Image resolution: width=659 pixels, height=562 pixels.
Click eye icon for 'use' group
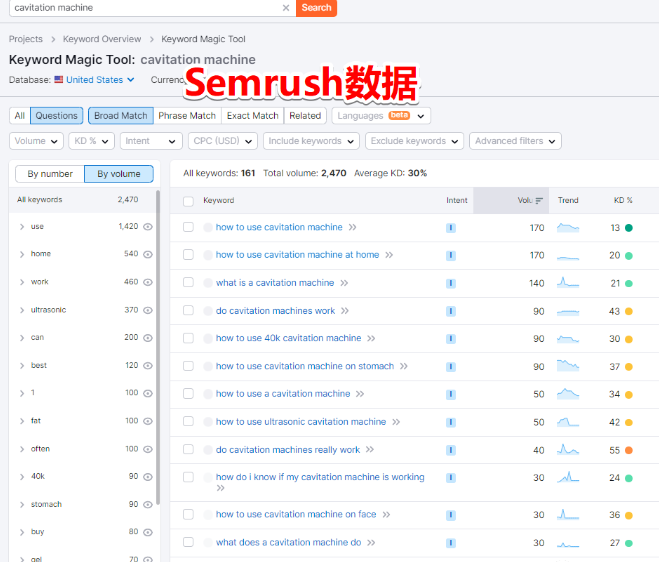point(148,227)
